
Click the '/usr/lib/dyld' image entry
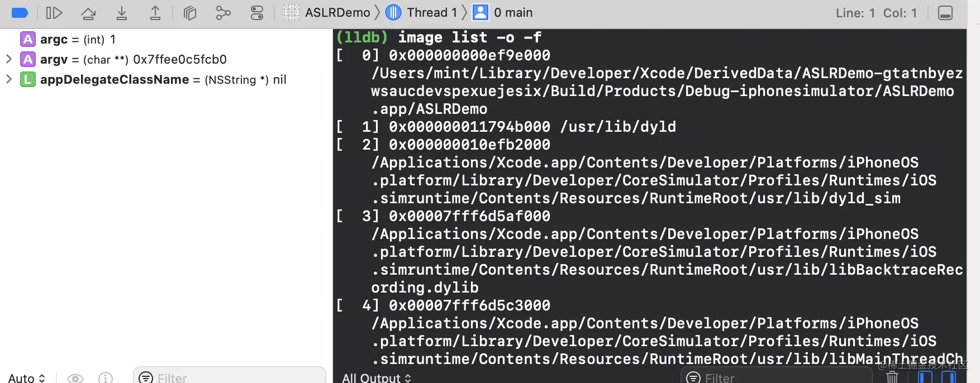[618, 127]
